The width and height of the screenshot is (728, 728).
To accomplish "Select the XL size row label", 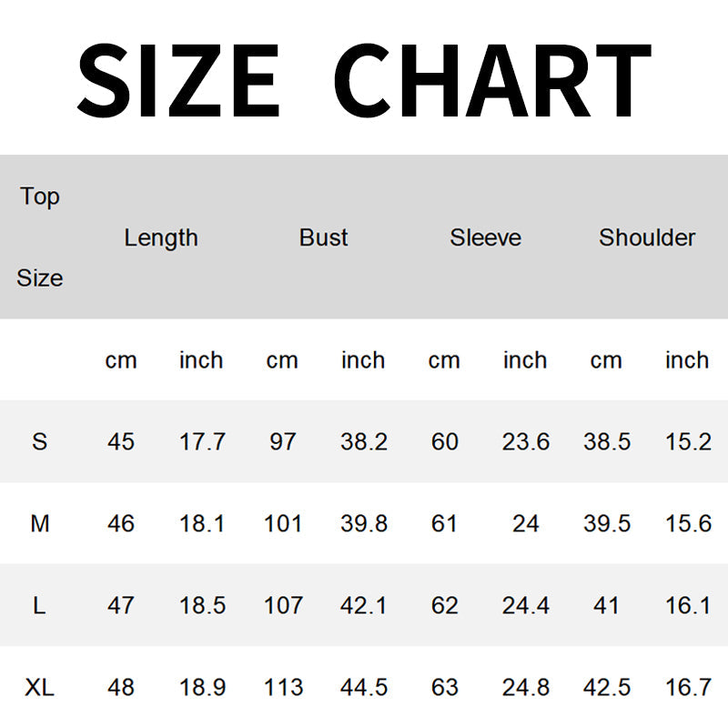I will 39,688.
